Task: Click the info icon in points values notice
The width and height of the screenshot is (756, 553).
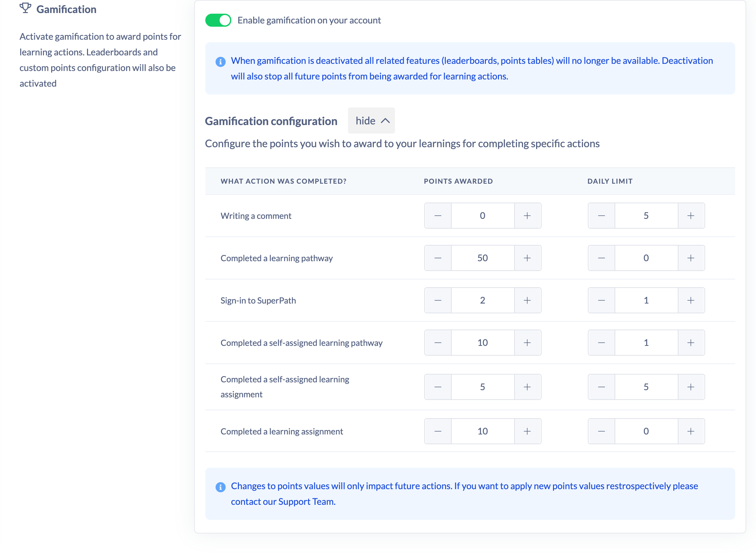Action: 220,487
